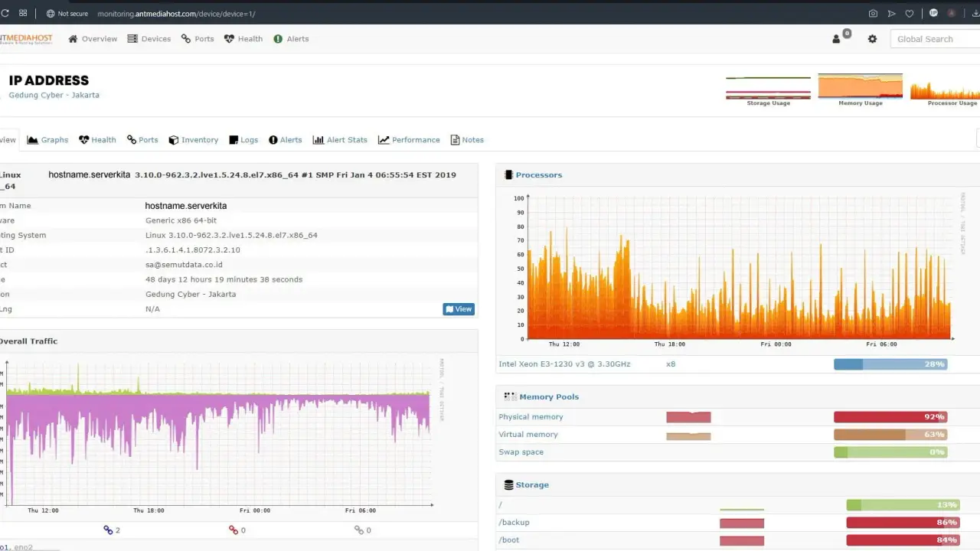Click the Notes document icon
Image resolution: width=980 pixels, height=551 pixels.
455,139
